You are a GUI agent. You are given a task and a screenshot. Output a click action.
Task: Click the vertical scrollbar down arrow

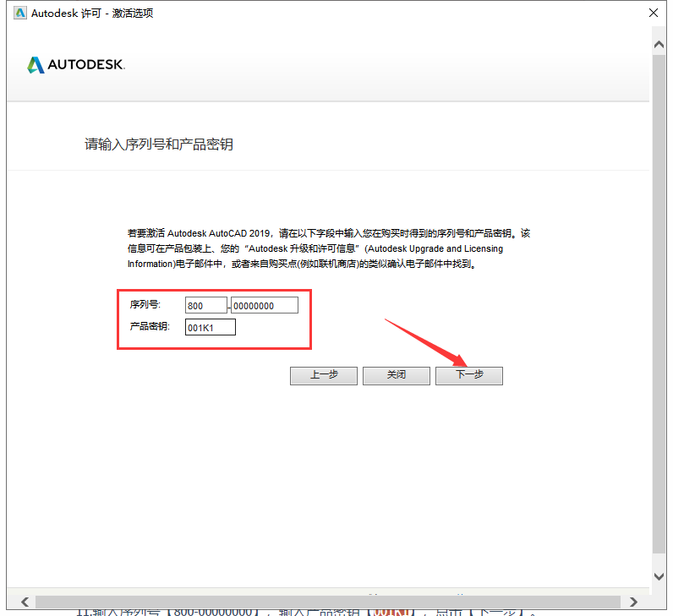[659, 576]
